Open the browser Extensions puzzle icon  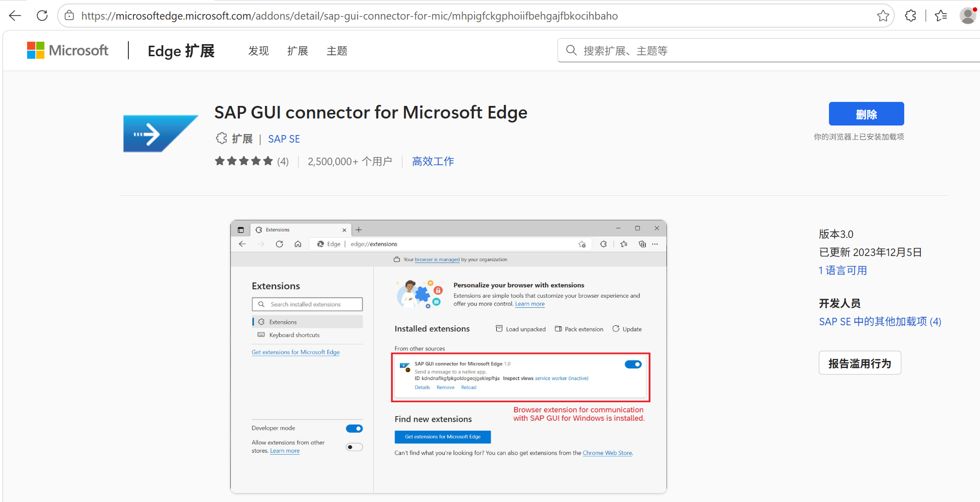click(x=911, y=16)
